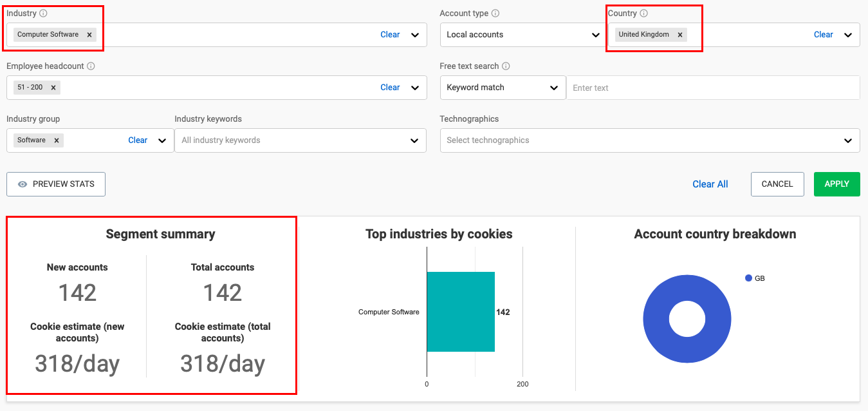Click the CANCEL button

pyautogui.click(x=777, y=184)
